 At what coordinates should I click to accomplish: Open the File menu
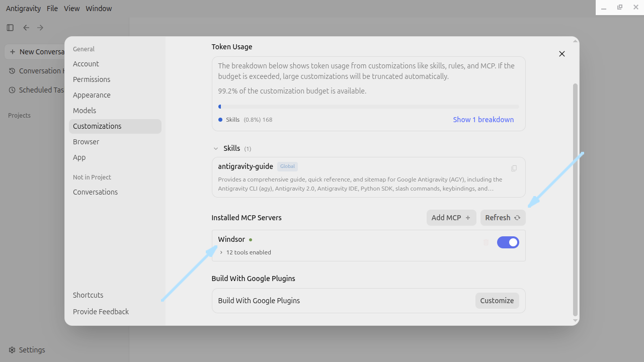(x=52, y=9)
